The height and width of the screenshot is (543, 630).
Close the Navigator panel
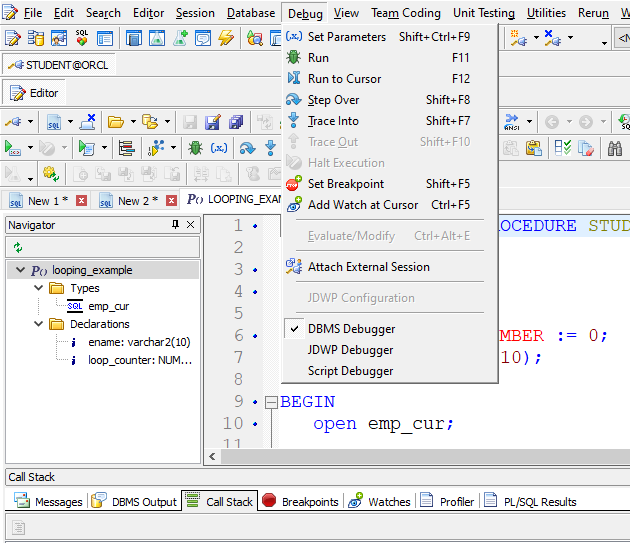[x=190, y=224]
